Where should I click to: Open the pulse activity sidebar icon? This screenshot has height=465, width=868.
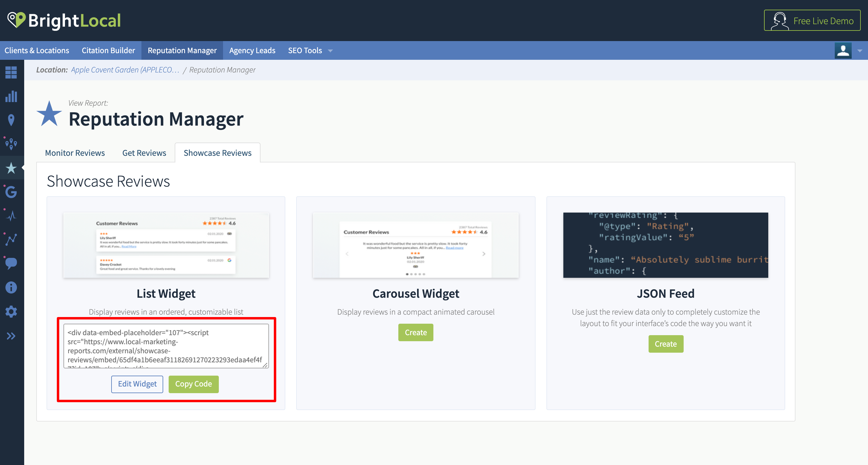pyautogui.click(x=11, y=216)
